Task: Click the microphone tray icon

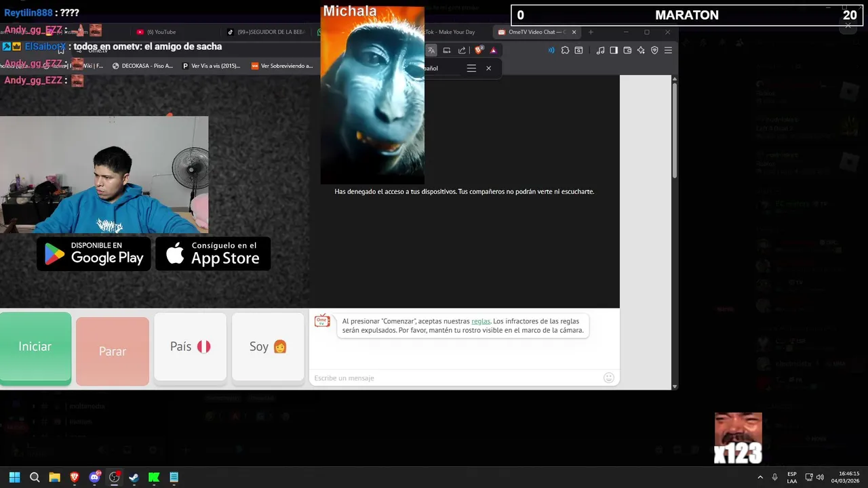Action: click(x=774, y=477)
